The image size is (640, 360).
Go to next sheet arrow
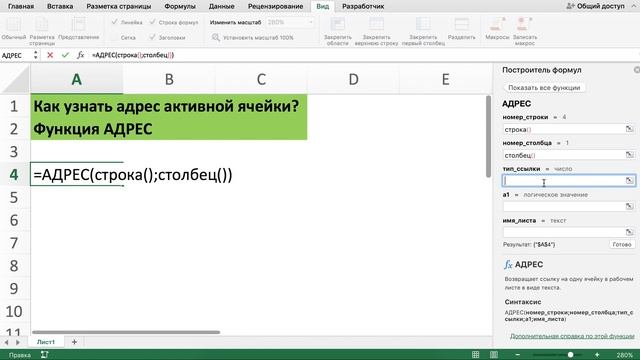point(18,342)
